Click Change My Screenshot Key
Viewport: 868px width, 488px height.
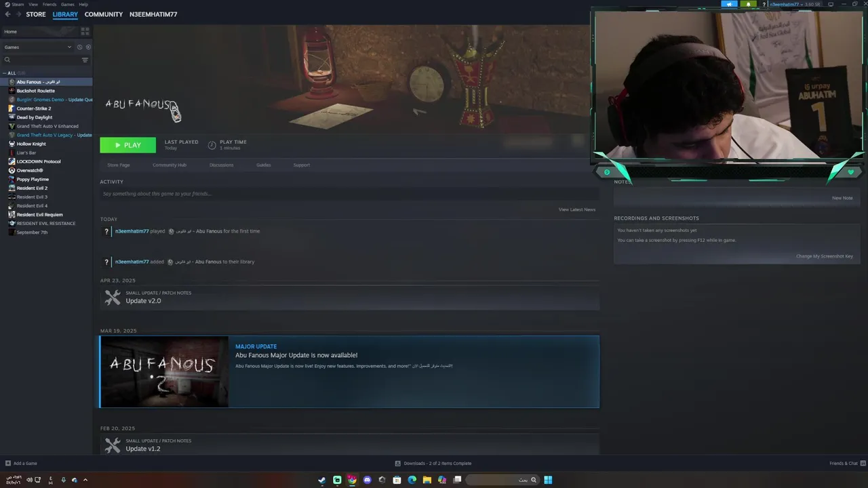(x=825, y=256)
